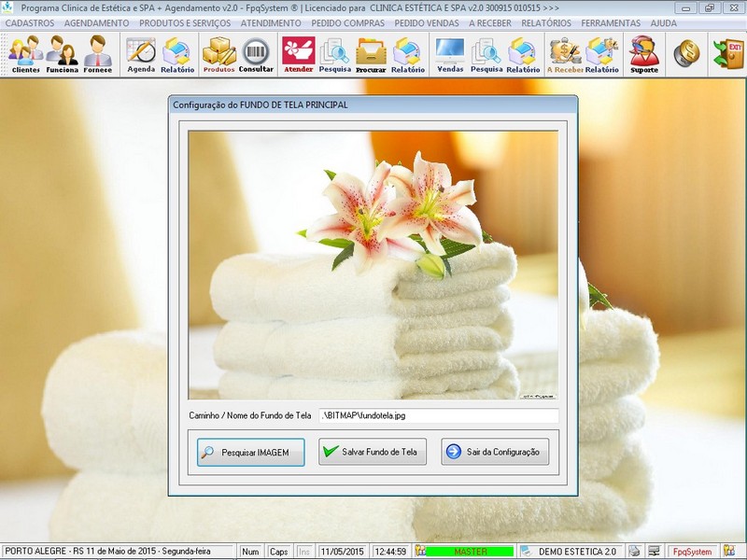Click the Salvar Fundo de Tela button

click(x=373, y=452)
